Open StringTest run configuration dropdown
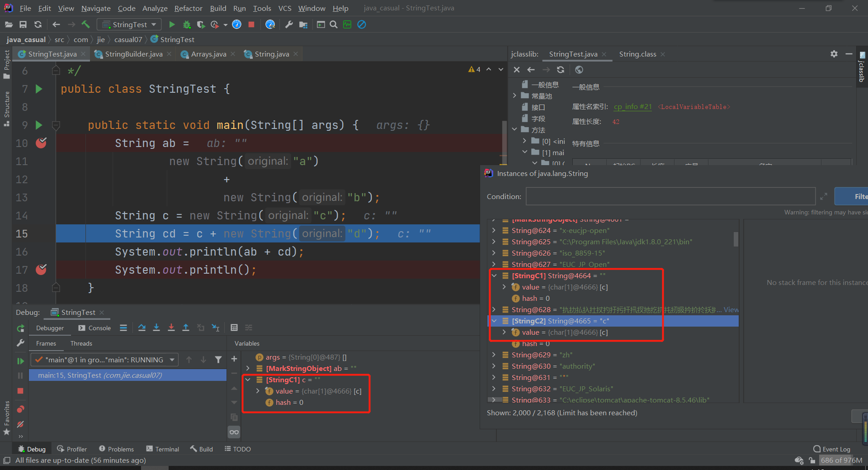Image resolution: width=868 pixels, height=470 pixels. [129, 24]
